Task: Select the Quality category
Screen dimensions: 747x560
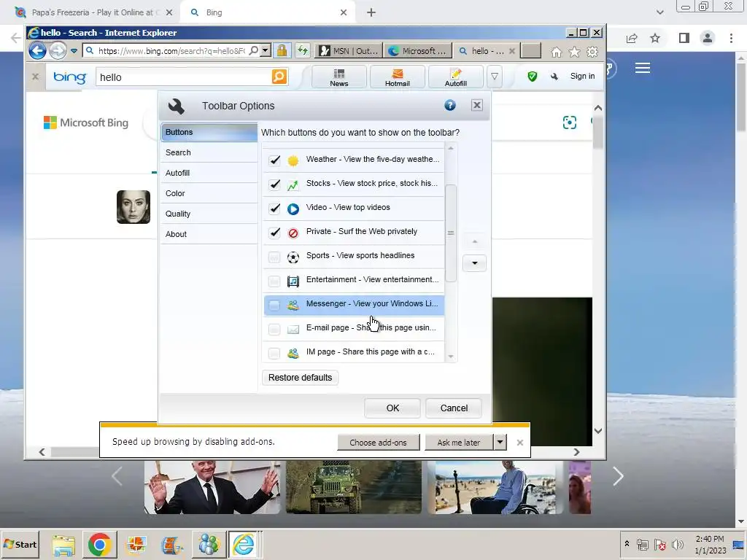Action: [209, 214]
